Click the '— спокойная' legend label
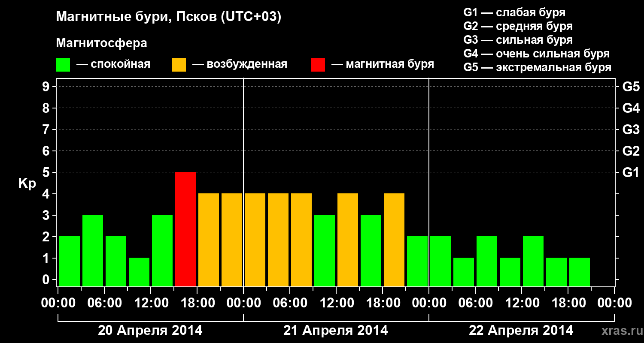This screenshot has height=343, width=644. point(113,65)
